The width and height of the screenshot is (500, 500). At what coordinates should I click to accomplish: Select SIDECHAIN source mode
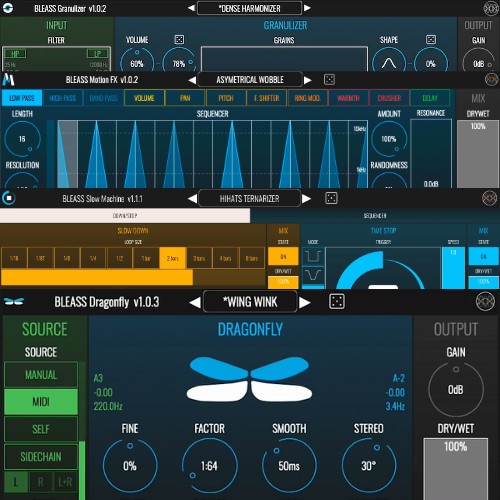tap(41, 456)
